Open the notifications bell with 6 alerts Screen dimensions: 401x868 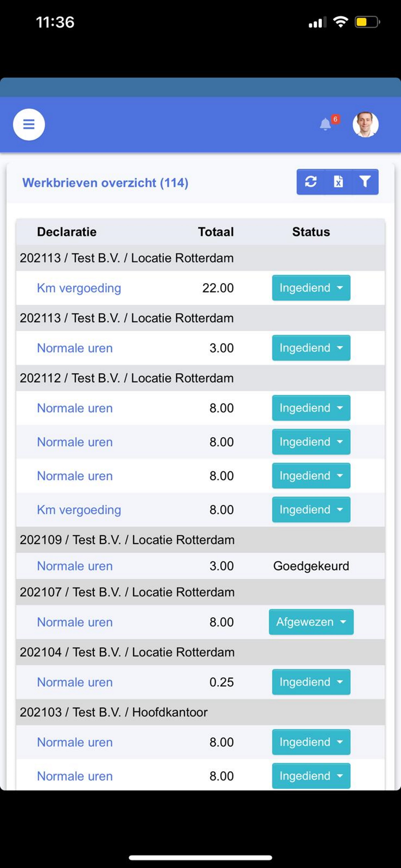(326, 124)
